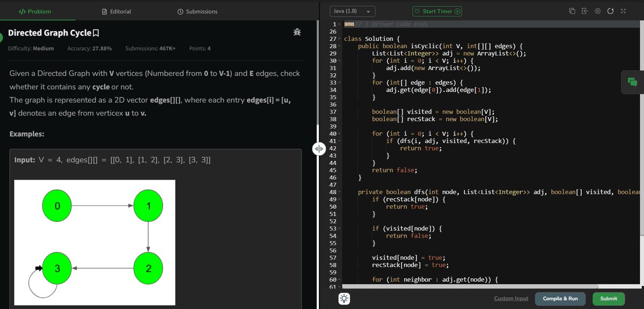Collapse the for loop at line 30
This screenshot has width=644, height=309.
339,61
